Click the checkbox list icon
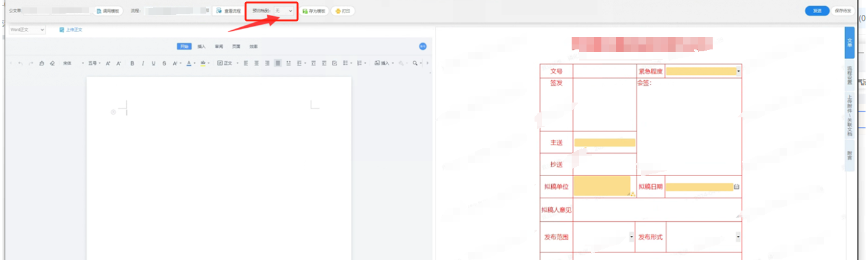The width and height of the screenshot is (868, 260). 335,63
